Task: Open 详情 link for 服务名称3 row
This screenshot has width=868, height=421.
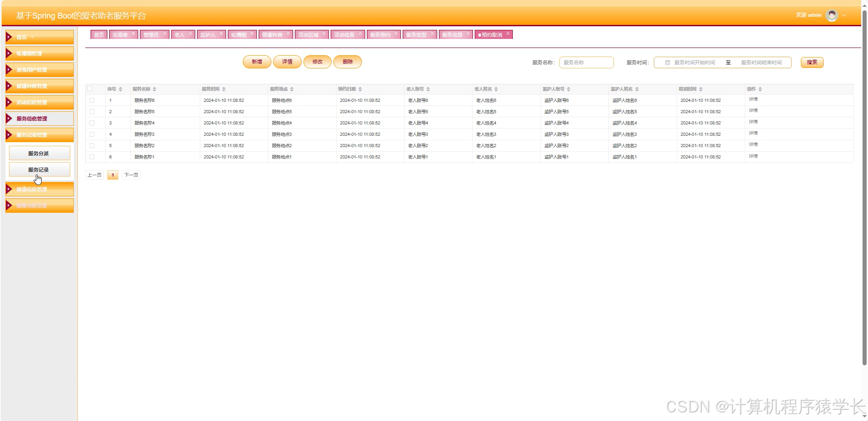Action: (753, 133)
